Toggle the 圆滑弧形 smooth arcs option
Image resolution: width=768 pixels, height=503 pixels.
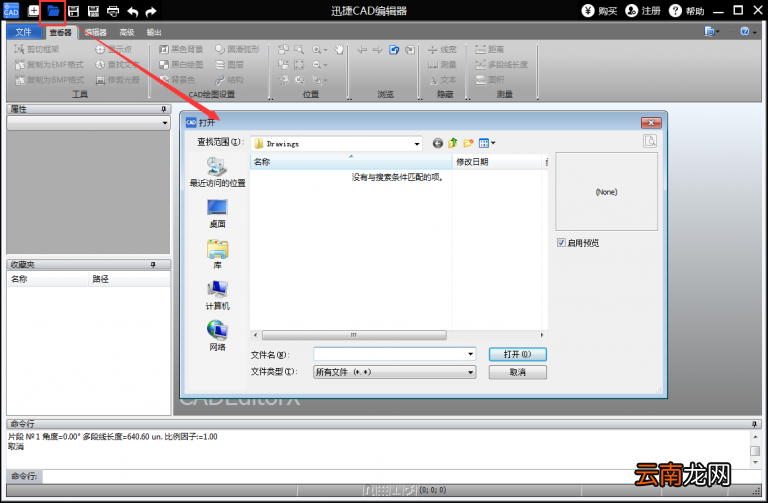[x=237, y=49]
